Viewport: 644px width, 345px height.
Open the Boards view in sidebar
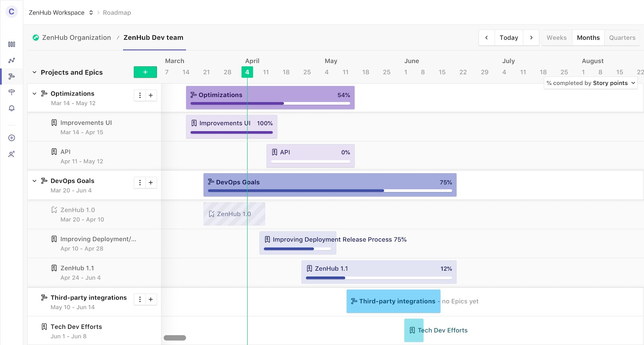(12, 44)
